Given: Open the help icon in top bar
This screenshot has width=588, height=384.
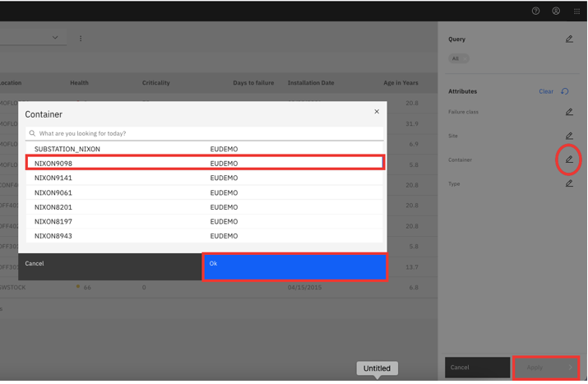Looking at the screenshot, I should 535,11.
